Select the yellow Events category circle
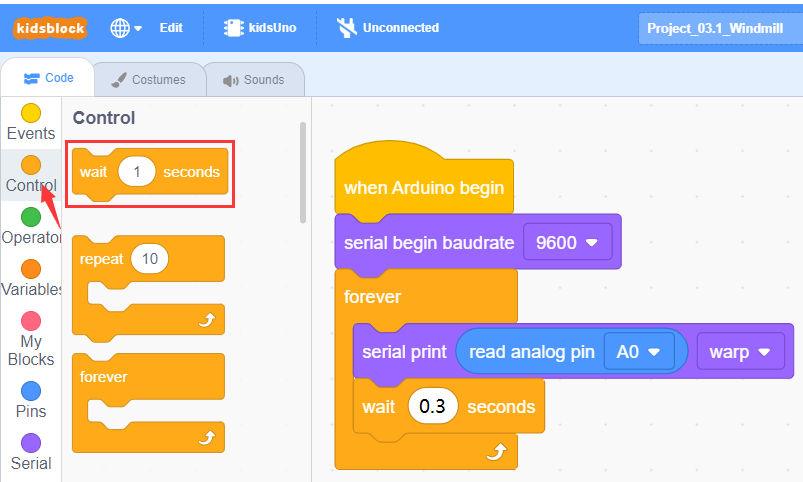The height and width of the screenshot is (482, 803). point(31,113)
